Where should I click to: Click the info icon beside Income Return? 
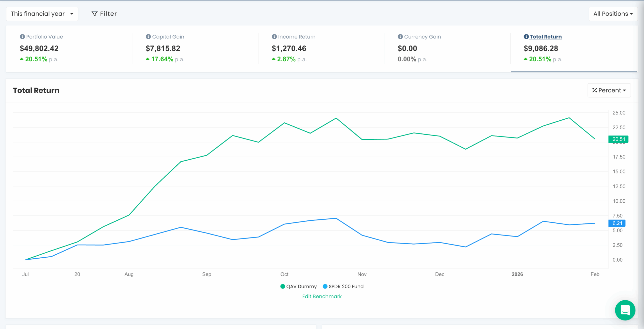coord(274,36)
